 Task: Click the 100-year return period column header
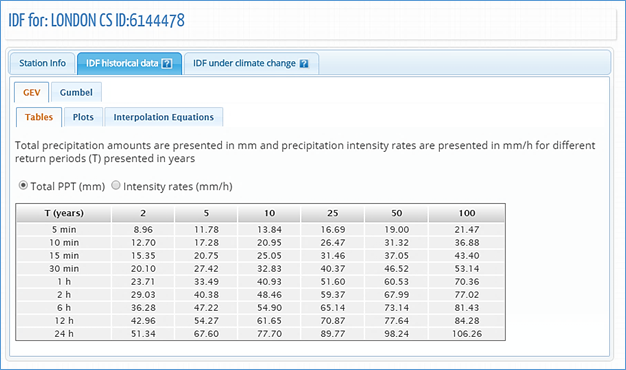point(467,213)
